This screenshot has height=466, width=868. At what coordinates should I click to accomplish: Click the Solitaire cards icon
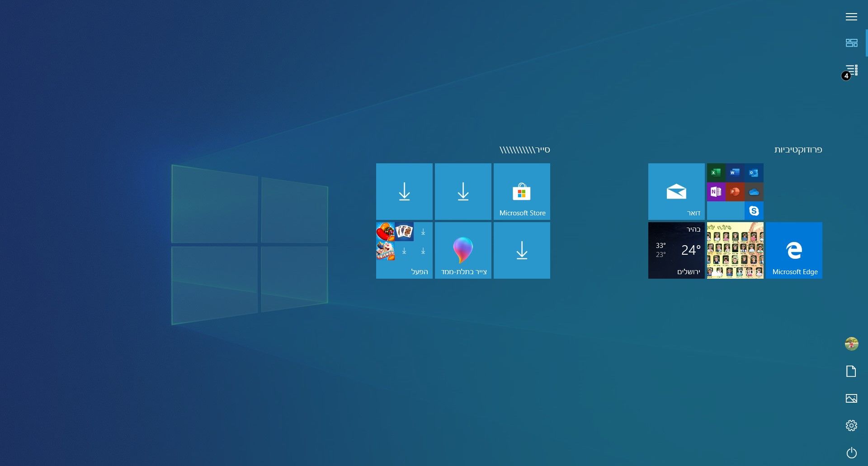(x=404, y=232)
